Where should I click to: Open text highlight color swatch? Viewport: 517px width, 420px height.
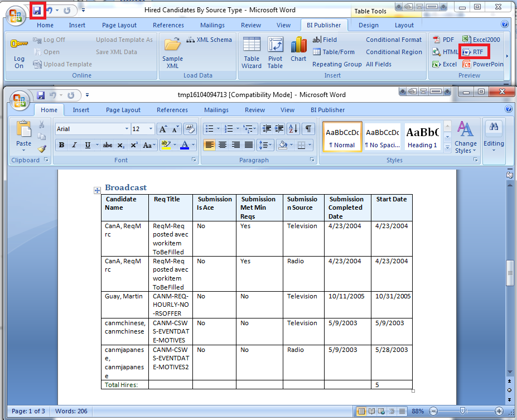point(166,145)
